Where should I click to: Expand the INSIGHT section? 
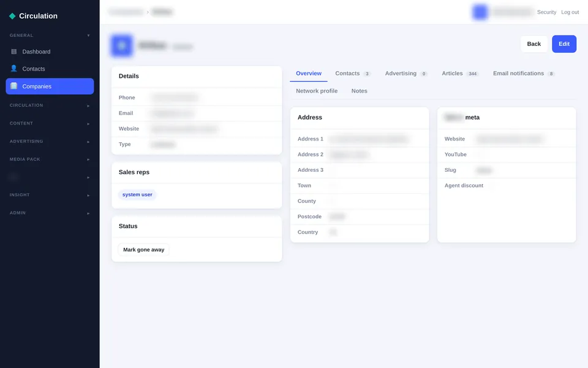point(50,195)
